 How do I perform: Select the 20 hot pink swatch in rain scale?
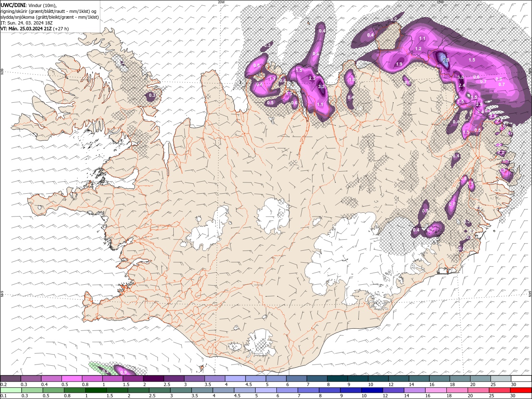click(x=478, y=390)
